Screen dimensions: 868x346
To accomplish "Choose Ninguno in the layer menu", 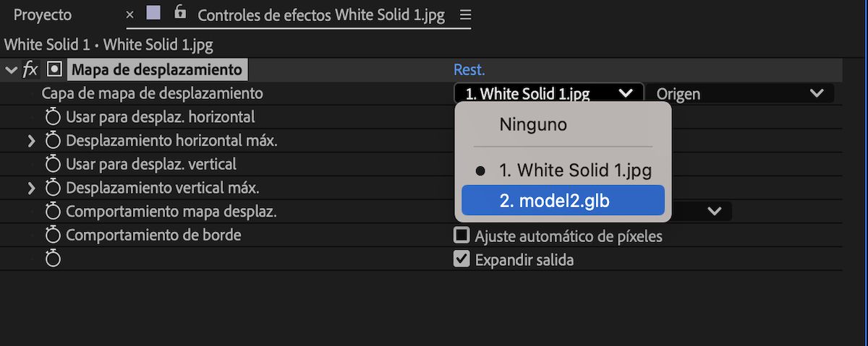I will (x=533, y=125).
